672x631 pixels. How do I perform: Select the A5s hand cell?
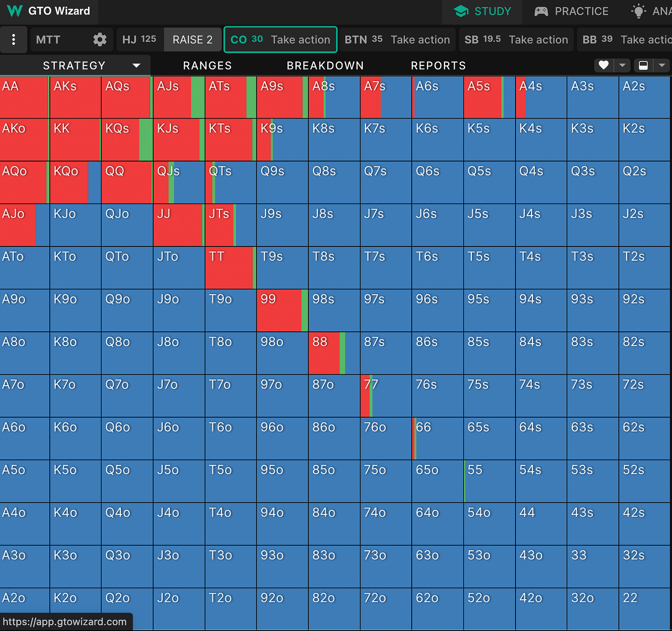(489, 97)
